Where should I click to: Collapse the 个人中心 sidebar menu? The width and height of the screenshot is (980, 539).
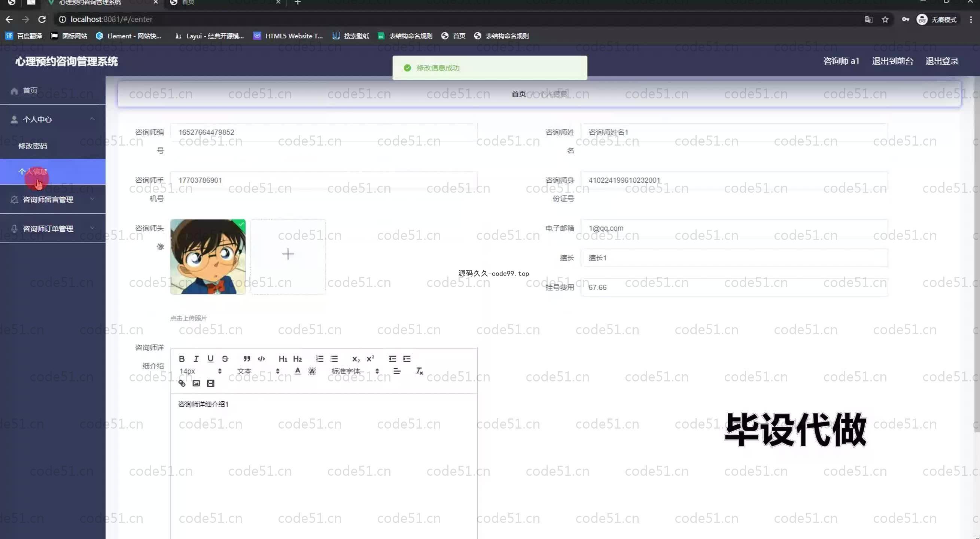(52, 119)
